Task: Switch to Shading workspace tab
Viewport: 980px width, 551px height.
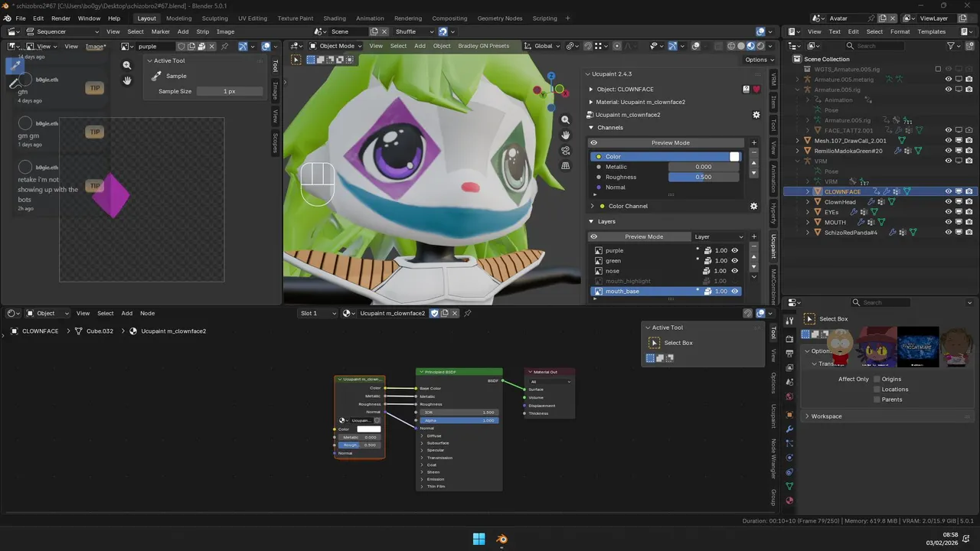Action: [x=335, y=18]
